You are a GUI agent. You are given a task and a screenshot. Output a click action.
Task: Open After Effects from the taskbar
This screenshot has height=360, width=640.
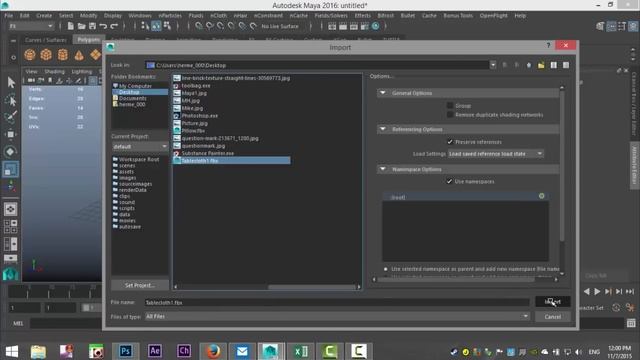[x=155, y=351]
